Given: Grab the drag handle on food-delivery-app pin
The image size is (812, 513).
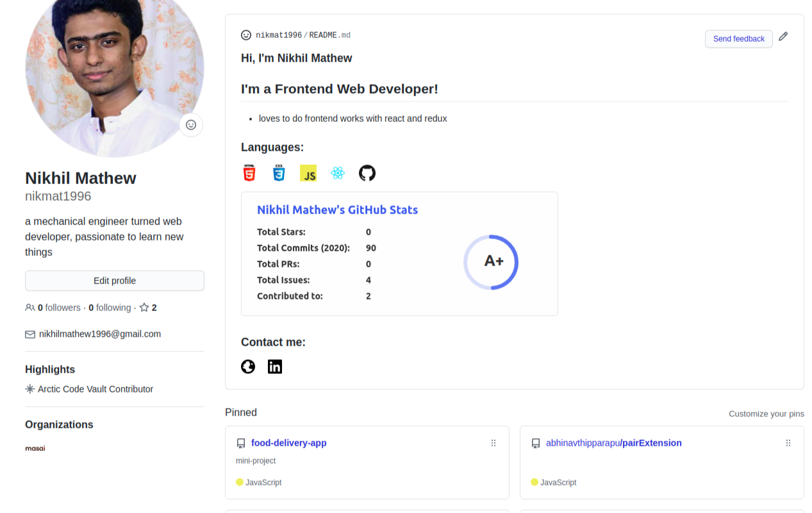Looking at the screenshot, I should click(493, 443).
